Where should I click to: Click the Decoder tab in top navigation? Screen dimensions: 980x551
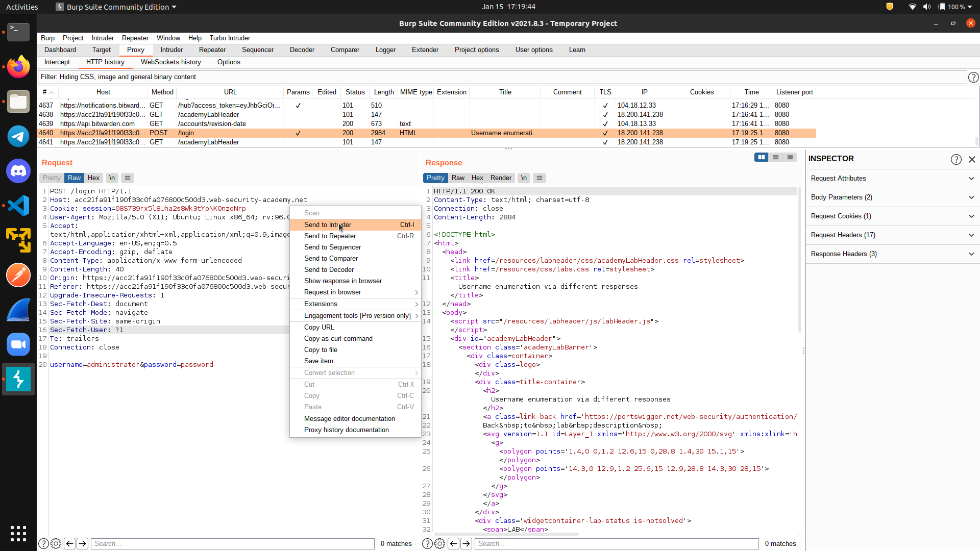coord(302,50)
